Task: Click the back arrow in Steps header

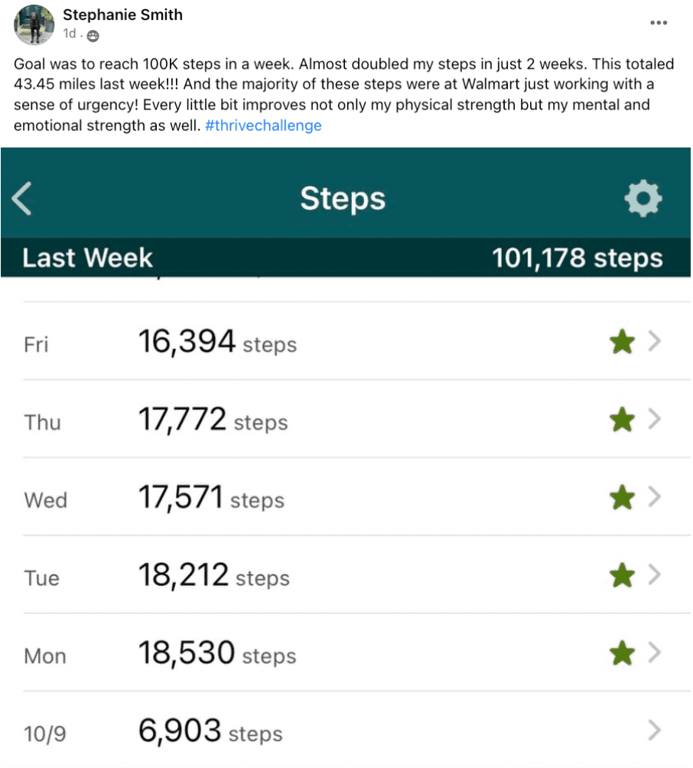Action: (22, 199)
